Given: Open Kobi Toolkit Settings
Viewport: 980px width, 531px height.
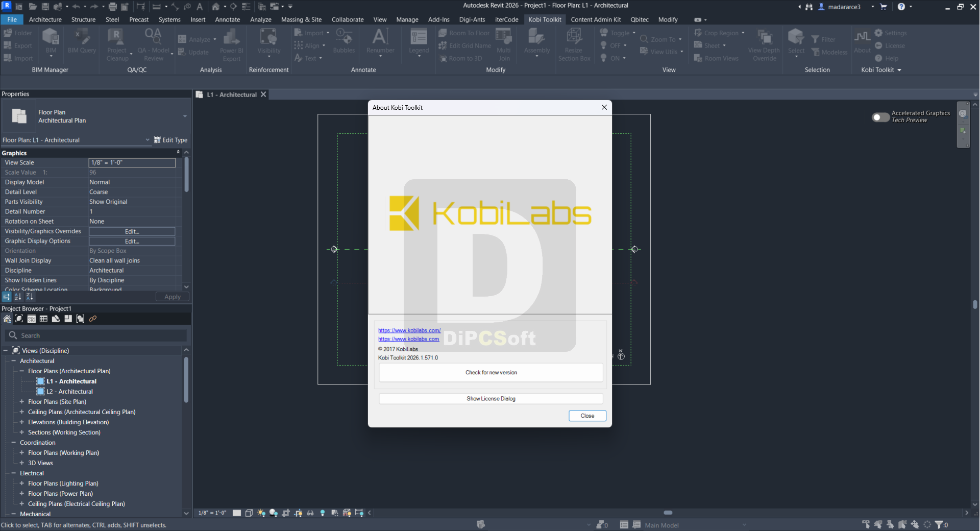Looking at the screenshot, I should (x=891, y=33).
